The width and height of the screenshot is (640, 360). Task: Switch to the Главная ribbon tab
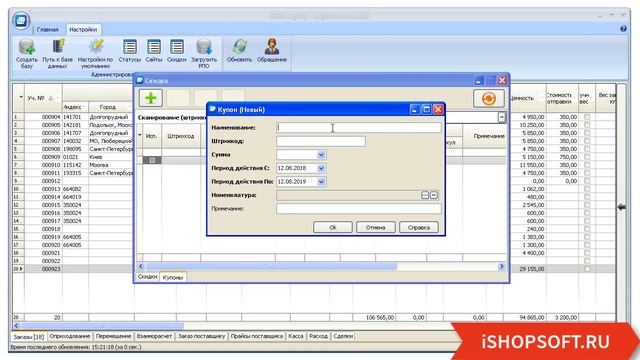tap(48, 30)
